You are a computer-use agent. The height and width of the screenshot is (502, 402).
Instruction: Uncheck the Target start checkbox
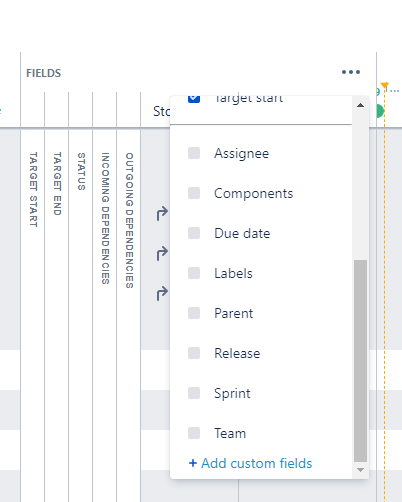[194, 99]
